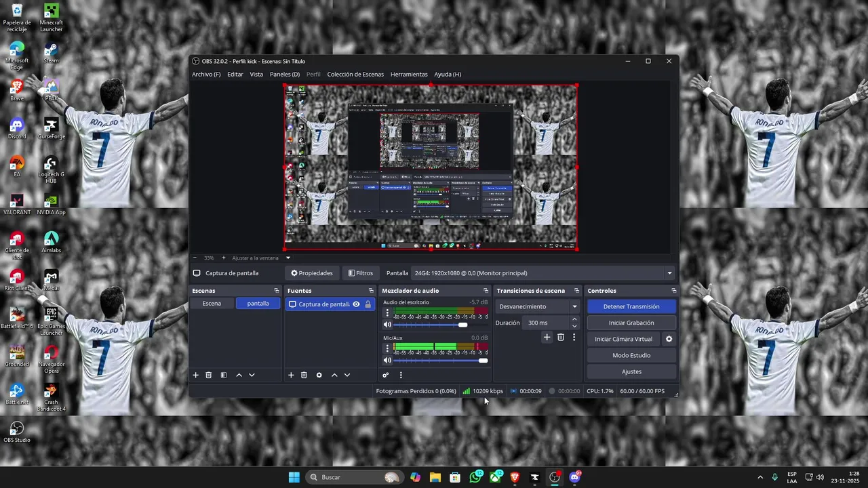The image size is (868, 488).
Task: Open Steam desktop shortcut
Action: 51,54
